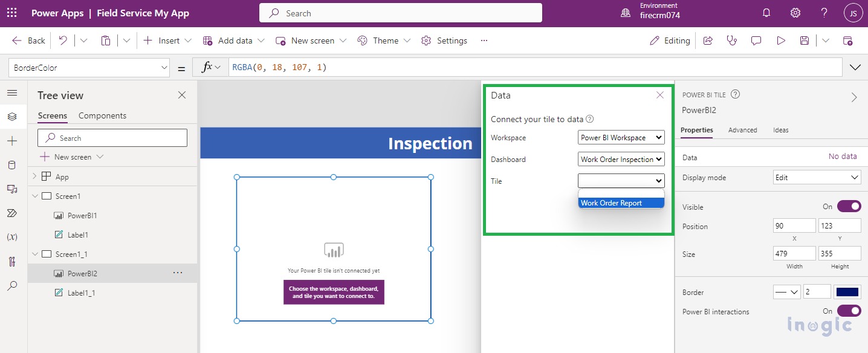Viewport: 868px width, 353px height.
Task: Open Media icon in left rail
Action: point(12,189)
